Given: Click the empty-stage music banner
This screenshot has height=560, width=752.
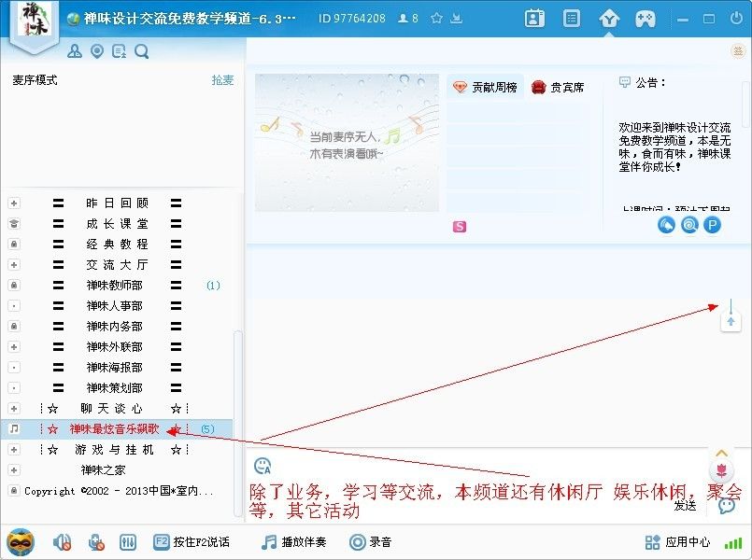Looking at the screenshot, I should point(347,143).
